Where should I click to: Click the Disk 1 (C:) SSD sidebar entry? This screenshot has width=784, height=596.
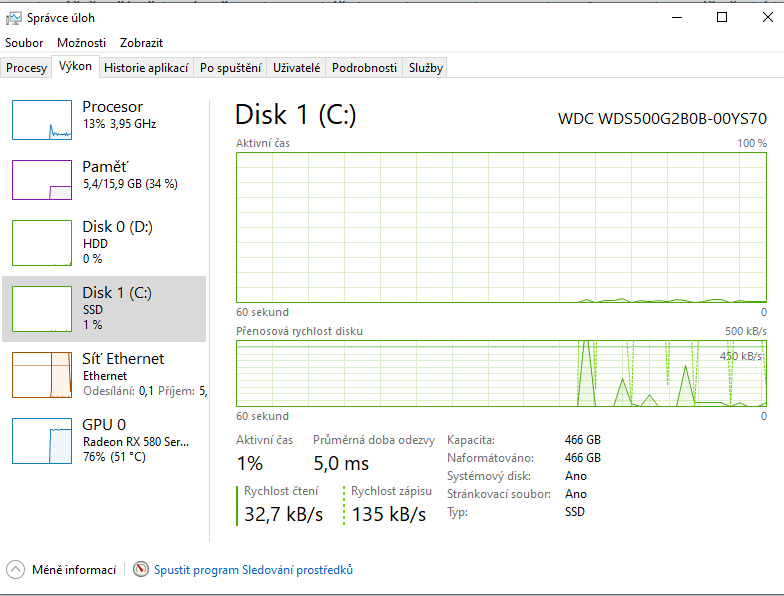click(x=104, y=309)
